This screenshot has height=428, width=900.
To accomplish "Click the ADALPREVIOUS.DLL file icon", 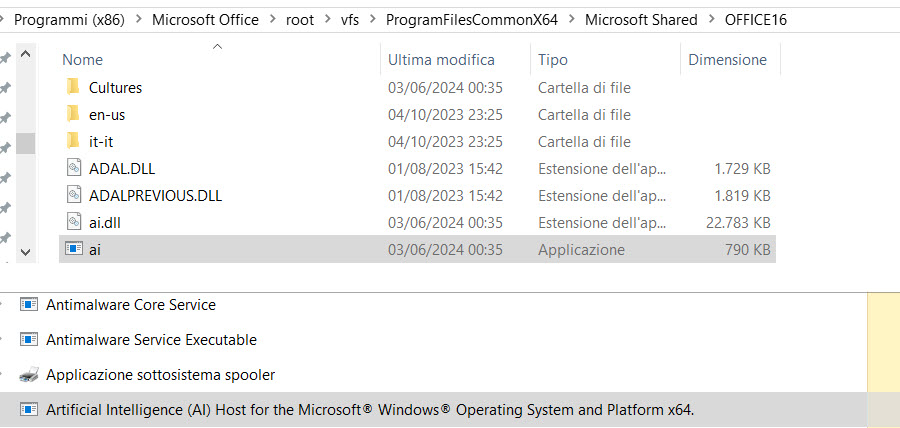I will coord(73,195).
